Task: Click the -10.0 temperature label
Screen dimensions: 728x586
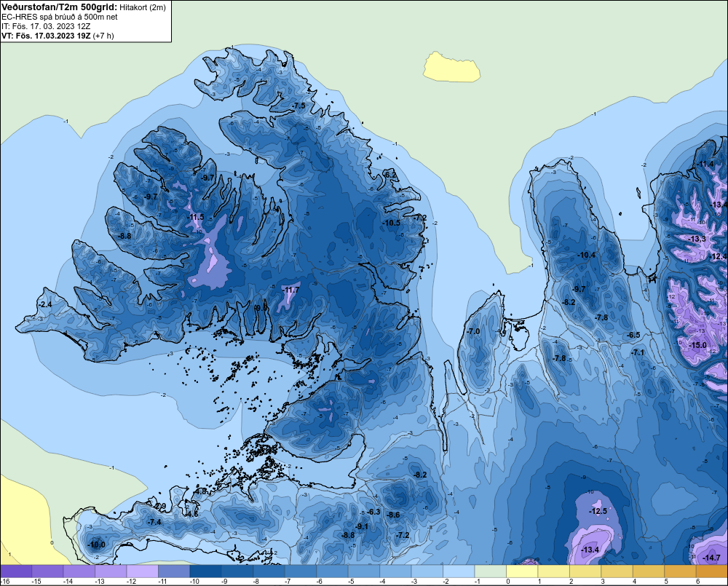Action: (96, 545)
